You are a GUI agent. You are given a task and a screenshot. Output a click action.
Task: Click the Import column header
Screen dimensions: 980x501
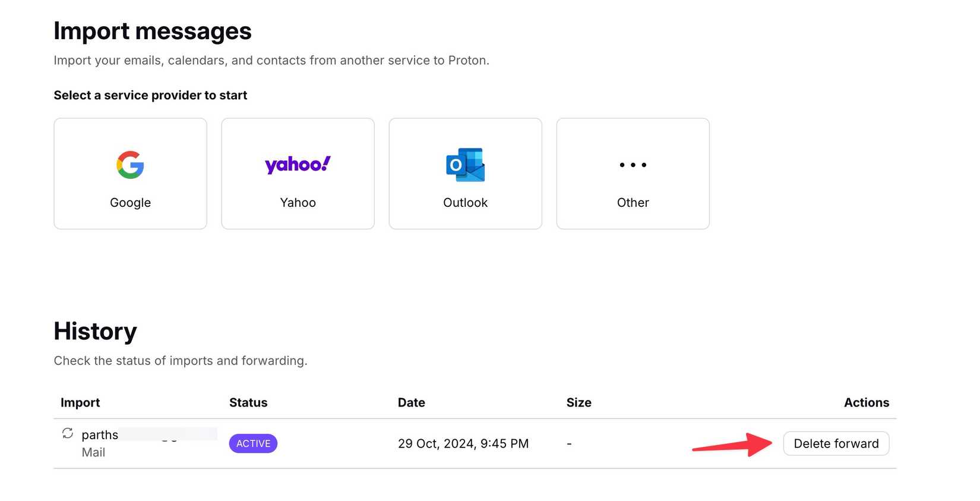[x=80, y=402]
